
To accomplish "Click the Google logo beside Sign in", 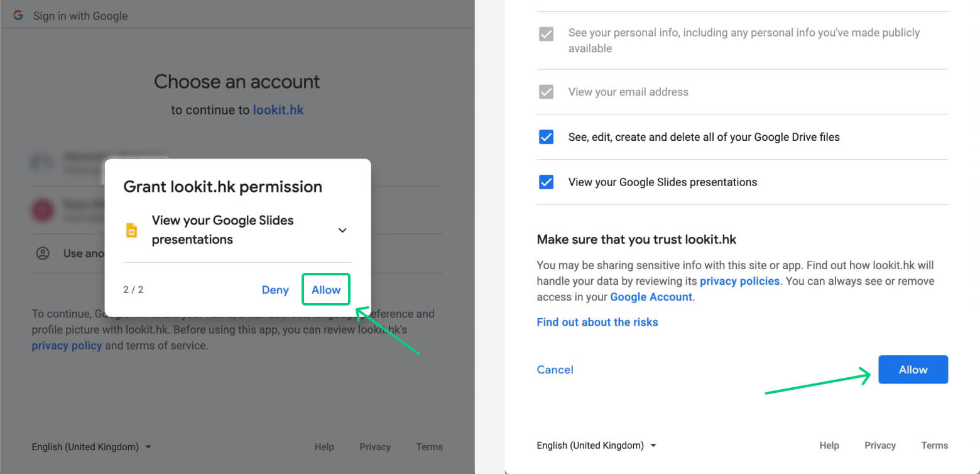I will tap(18, 16).
